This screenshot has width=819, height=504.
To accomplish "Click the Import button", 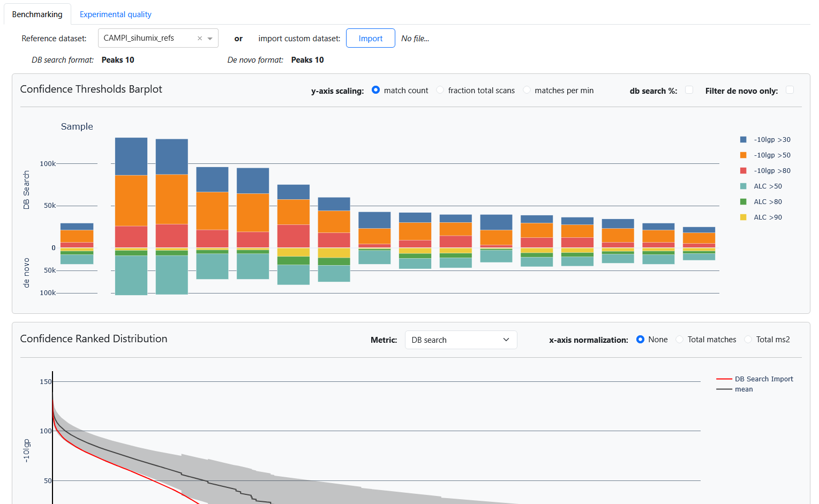I will click(x=370, y=39).
